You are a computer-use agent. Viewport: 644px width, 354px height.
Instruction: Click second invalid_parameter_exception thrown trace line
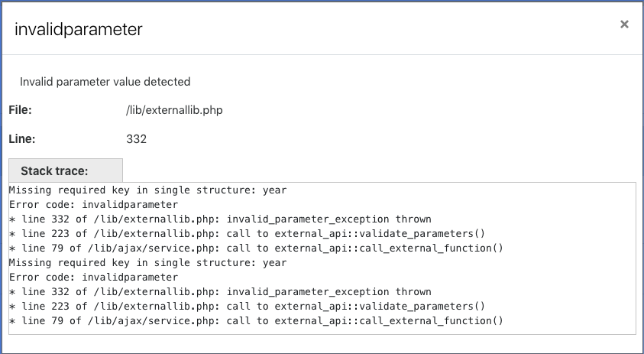click(220, 292)
